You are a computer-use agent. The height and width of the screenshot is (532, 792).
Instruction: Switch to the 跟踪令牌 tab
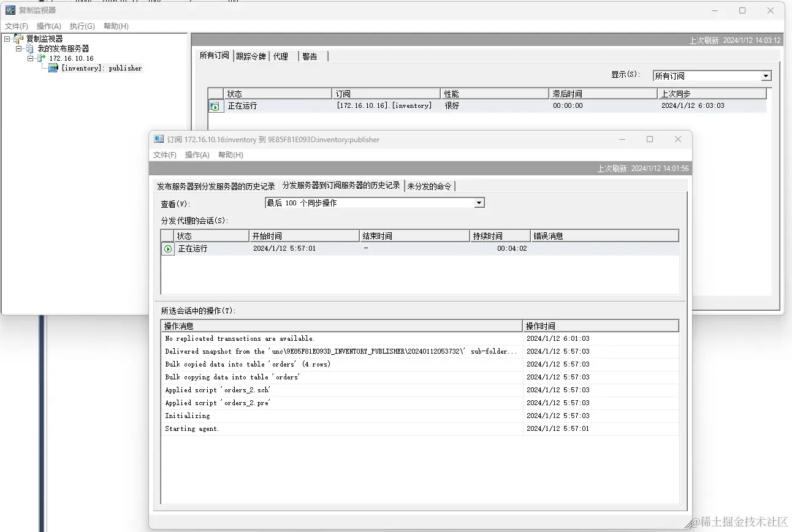pos(251,56)
